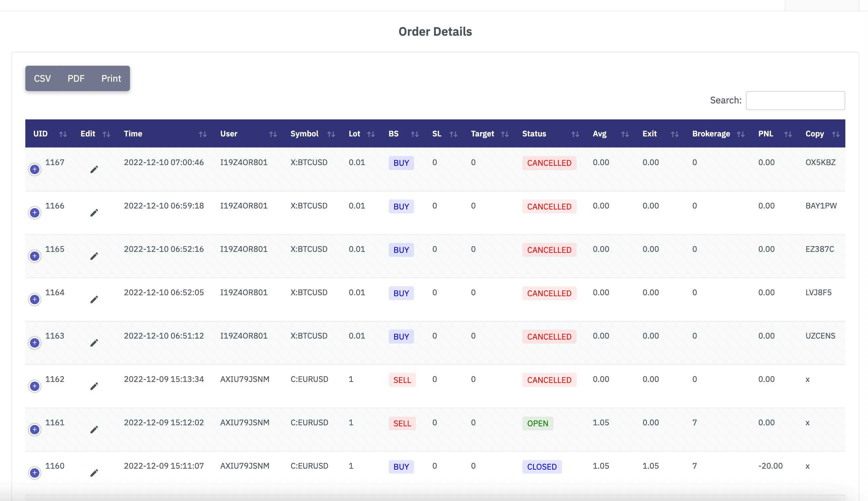
Task: Click CANCELLED status of order 1166
Action: [549, 206]
